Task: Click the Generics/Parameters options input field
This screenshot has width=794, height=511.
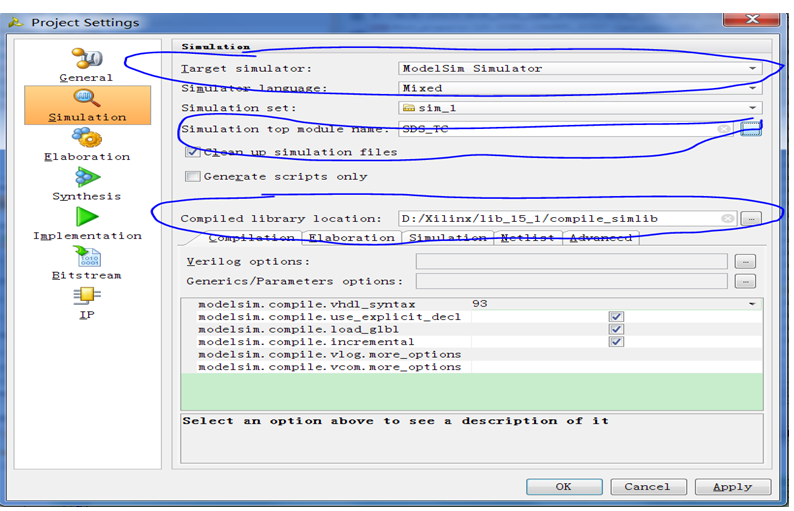Action: (572, 281)
